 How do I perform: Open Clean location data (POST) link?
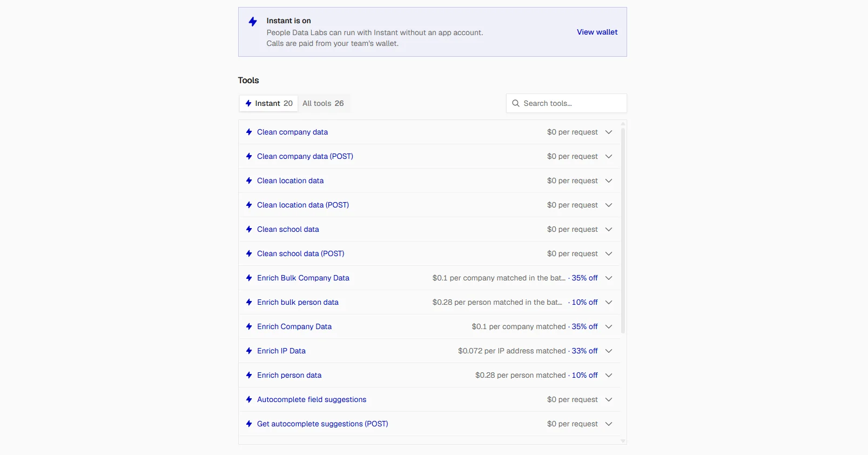pos(303,205)
